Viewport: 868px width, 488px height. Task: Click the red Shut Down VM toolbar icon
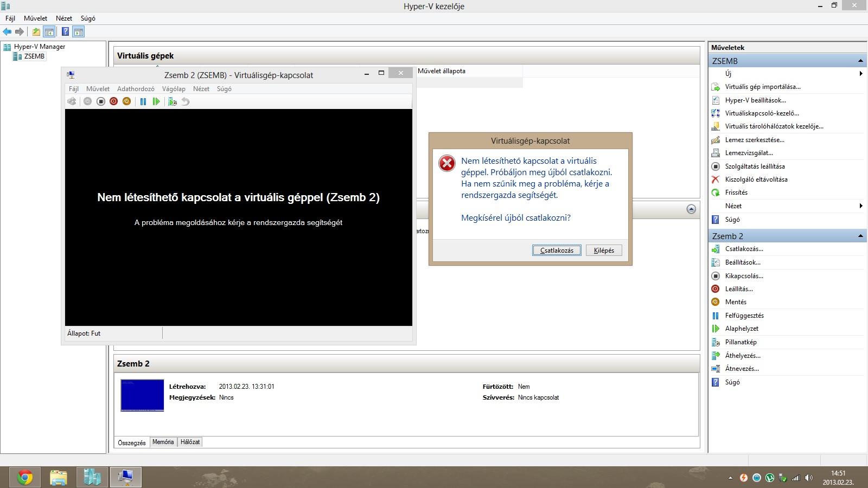[x=113, y=101]
